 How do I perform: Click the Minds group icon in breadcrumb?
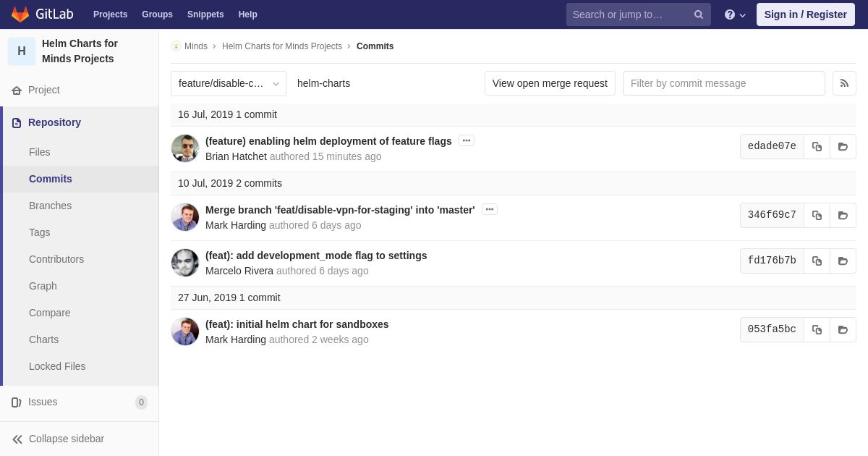click(176, 46)
